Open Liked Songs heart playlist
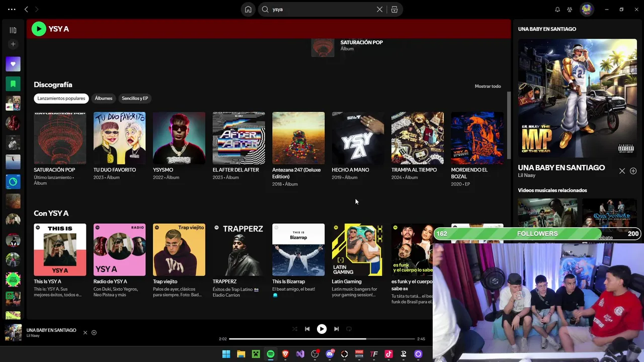644x362 pixels. point(13,64)
